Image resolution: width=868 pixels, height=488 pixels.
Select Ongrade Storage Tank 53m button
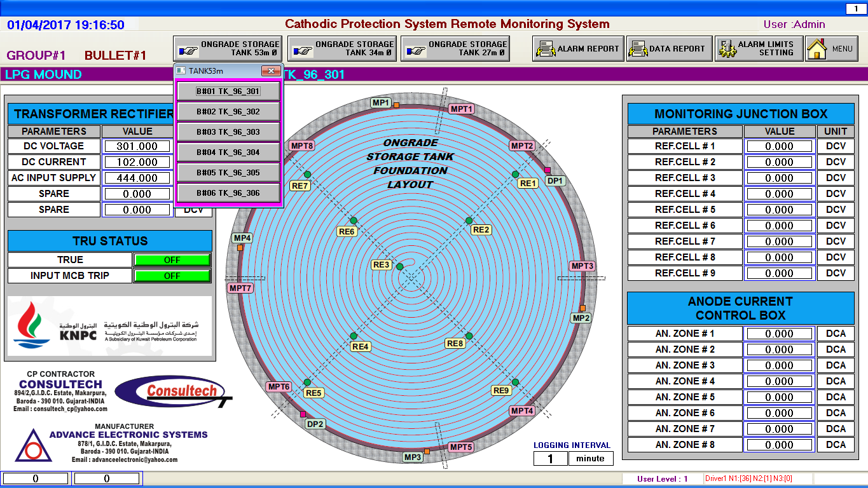tap(227, 48)
